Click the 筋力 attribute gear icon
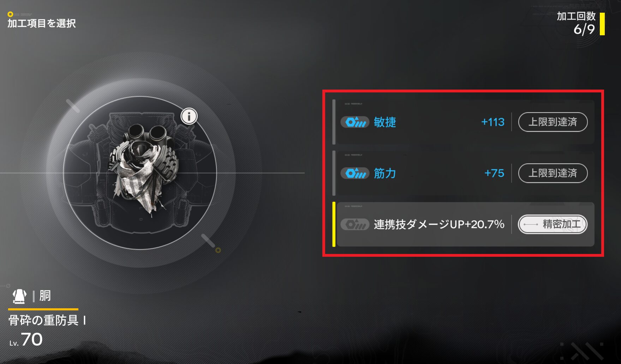Viewport: 621px width, 364px height. coord(355,173)
